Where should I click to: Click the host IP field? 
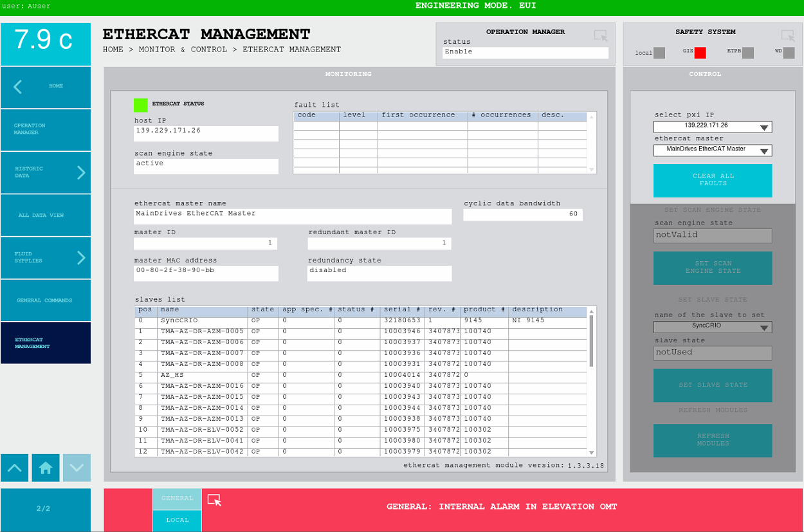[206, 133]
